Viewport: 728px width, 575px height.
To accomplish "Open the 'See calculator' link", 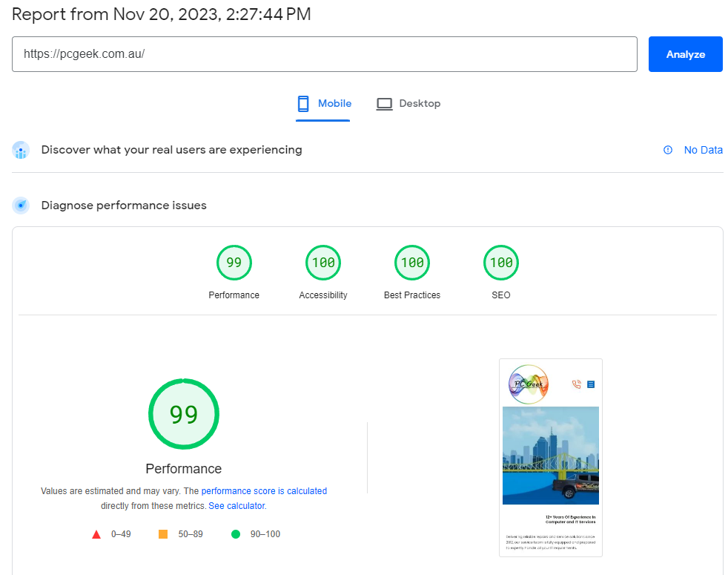I will 236,506.
